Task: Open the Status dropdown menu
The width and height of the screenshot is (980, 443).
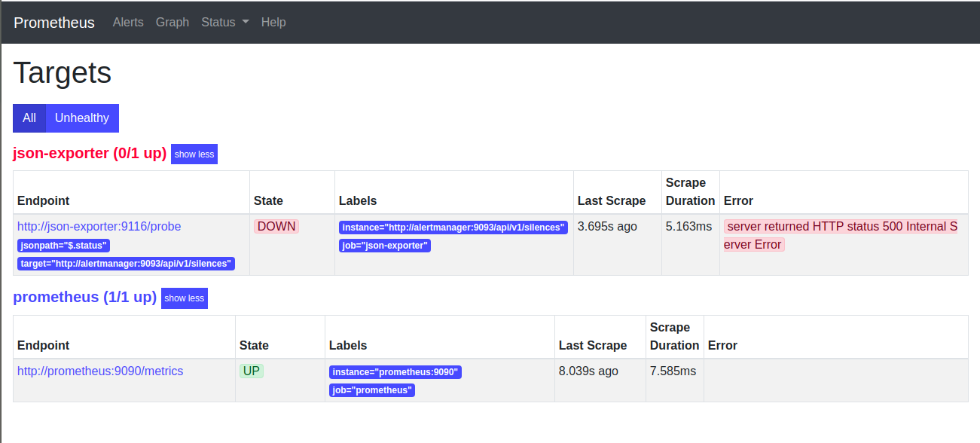Action: 224,23
